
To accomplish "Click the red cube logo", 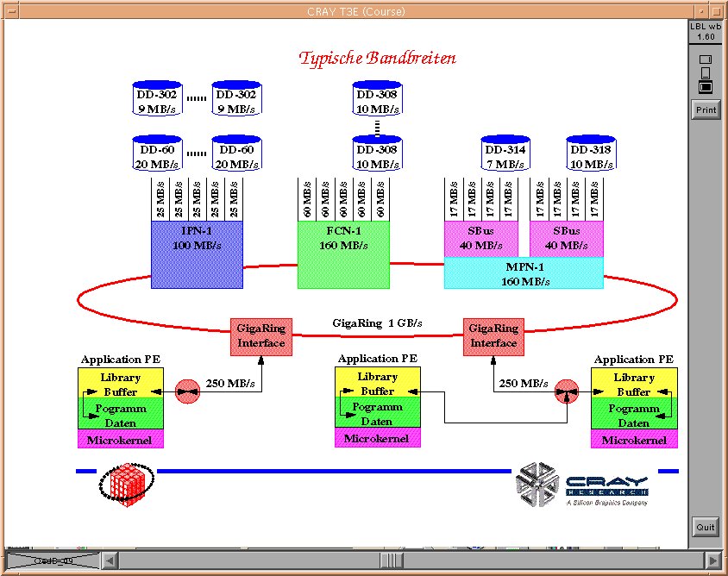I will click(126, 484).
